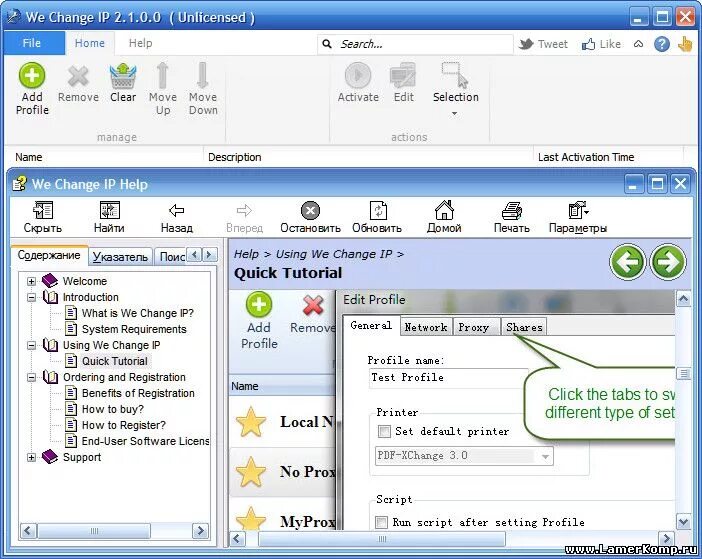This screenshot has width=702, height=559.
Task: Click the Домой (Home) house icon
Action: tap(444, 210)
